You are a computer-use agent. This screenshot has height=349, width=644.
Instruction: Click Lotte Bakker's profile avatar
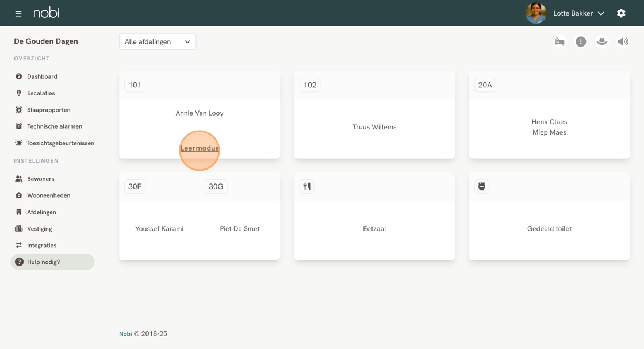click(x=536, y=13)
